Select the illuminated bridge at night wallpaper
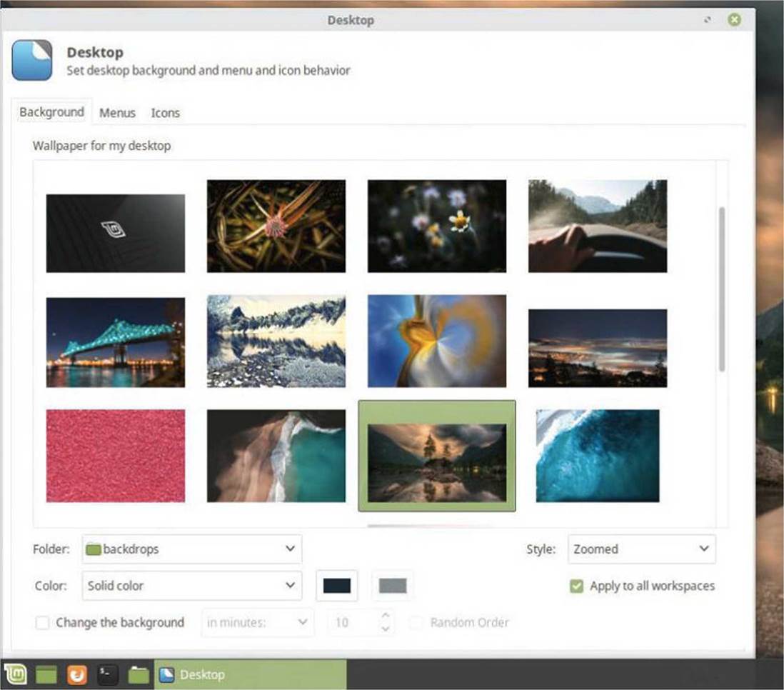This screenshot has height=690, width=784. click(116, 342)
